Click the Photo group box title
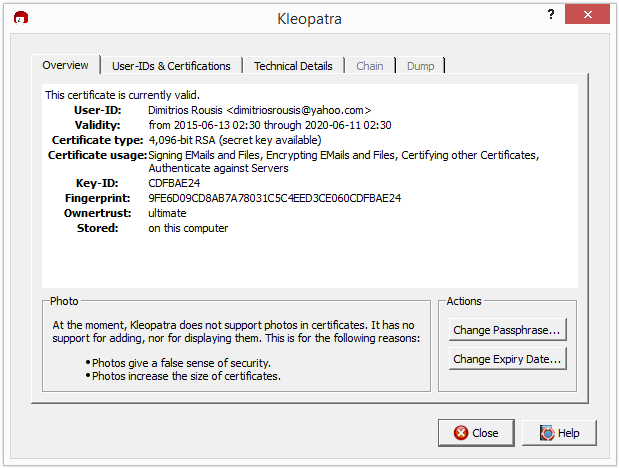Image resolution: width=619 pixels, height=468 pixels. point(64,301)
